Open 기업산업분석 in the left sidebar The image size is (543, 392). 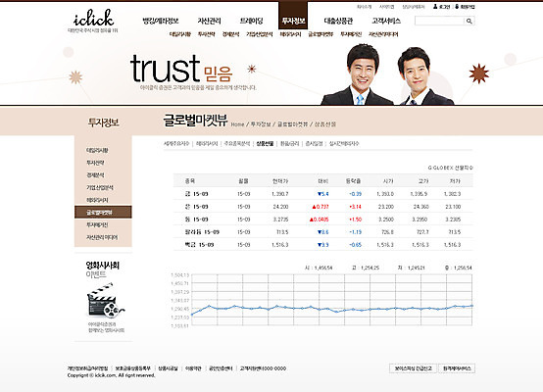(100, 188)
